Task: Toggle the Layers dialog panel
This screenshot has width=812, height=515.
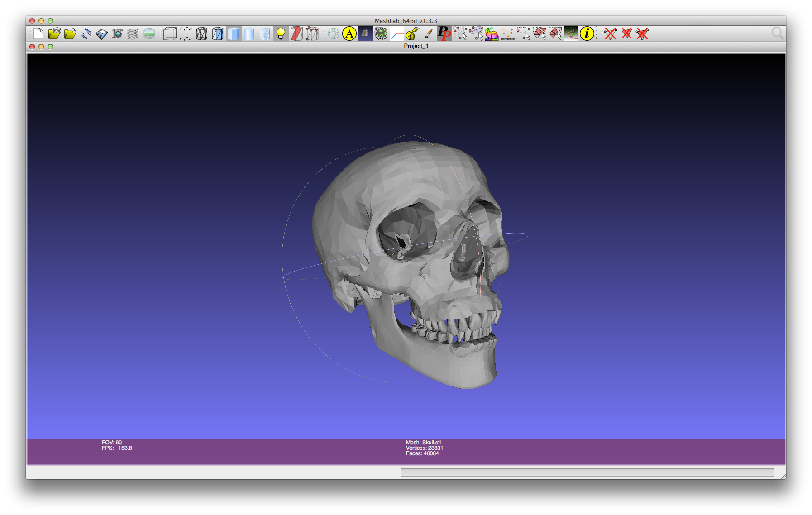Action: (133, 34)
